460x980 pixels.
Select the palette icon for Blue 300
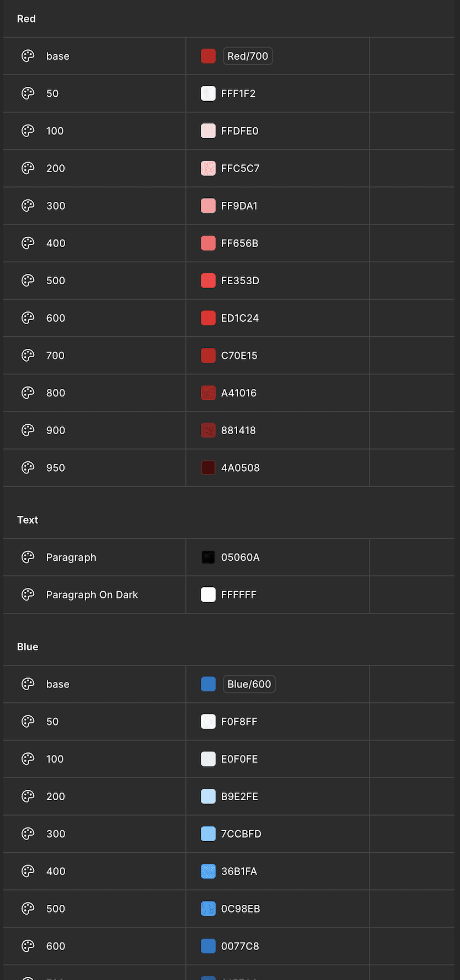[x=28, y=833]
